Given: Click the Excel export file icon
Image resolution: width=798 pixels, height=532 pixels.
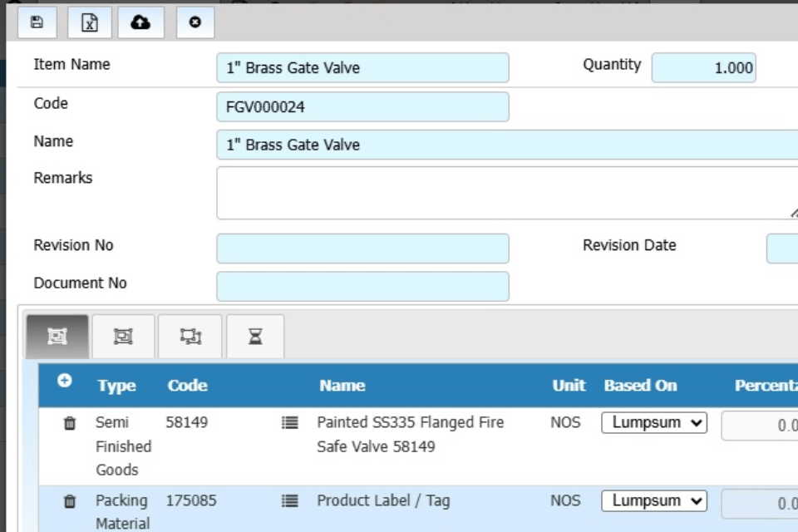Looking at the screenshot, I should click(90, 22).
